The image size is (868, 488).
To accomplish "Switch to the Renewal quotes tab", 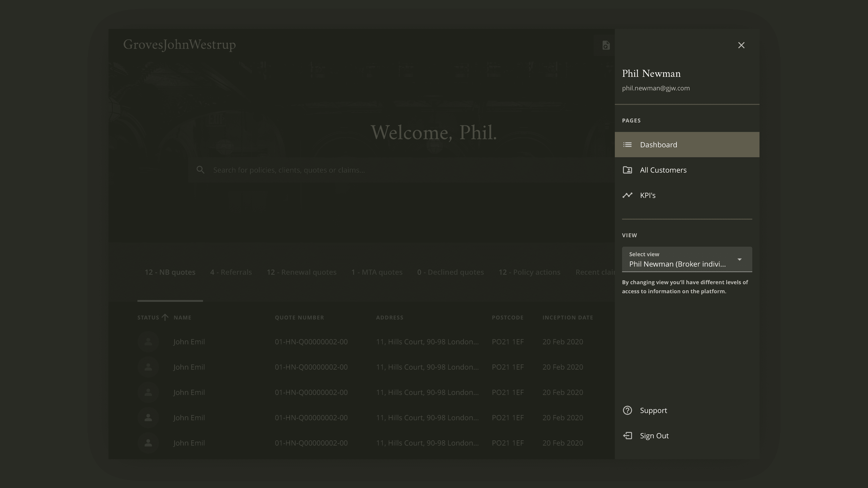I will click(x=302, y=272).
